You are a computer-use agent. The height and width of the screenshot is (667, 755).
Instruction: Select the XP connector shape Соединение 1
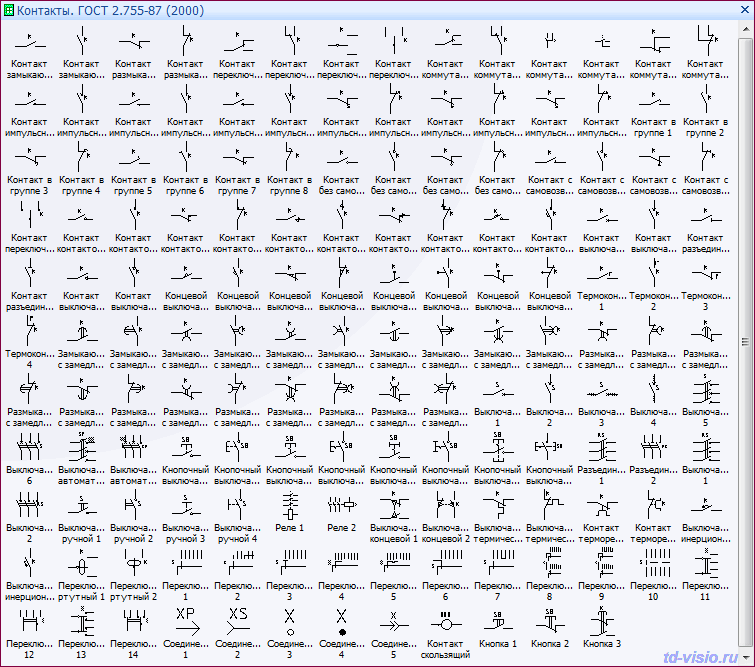point(185,619)
